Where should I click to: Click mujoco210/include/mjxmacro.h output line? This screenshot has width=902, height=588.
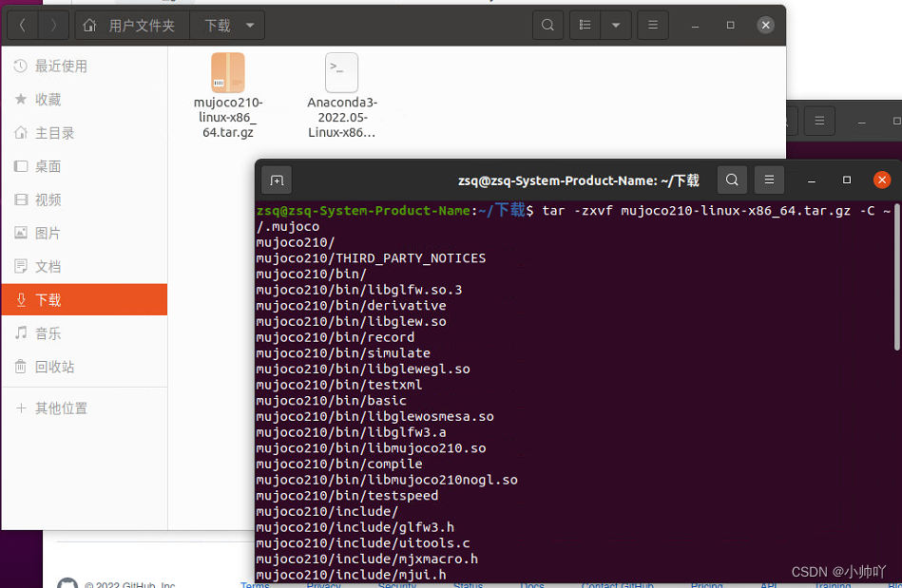(x=367, y=559)
